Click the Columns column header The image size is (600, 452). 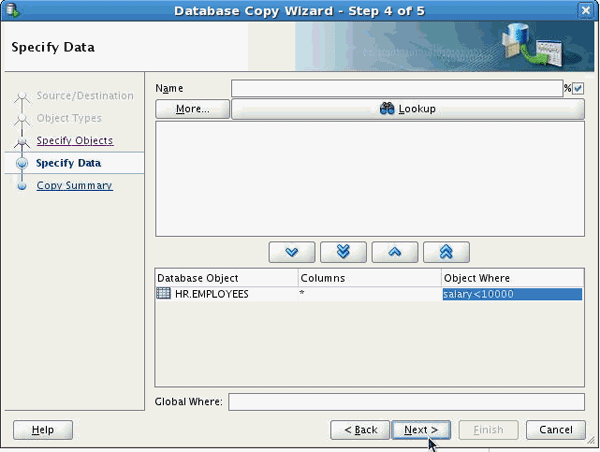(370, 278)
